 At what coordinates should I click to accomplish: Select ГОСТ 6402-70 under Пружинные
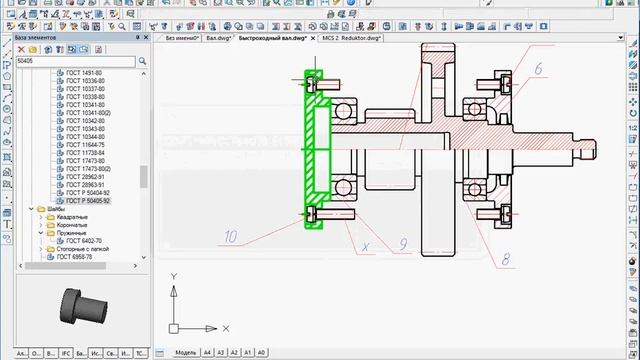(x=84, y=241)
